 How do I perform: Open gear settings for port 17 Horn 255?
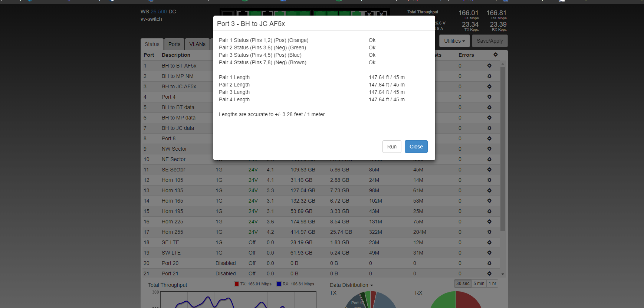[x=489, y=232]
